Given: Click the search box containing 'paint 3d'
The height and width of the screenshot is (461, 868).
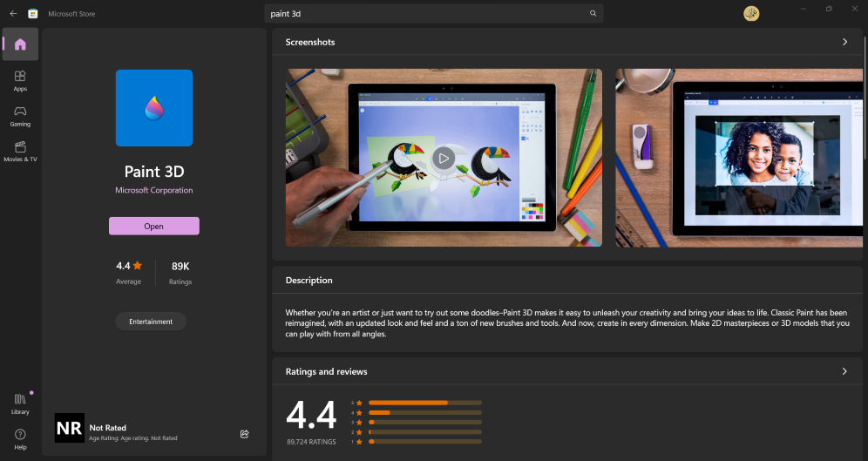Looking at the screenshot, I should (x=433, y=14).
